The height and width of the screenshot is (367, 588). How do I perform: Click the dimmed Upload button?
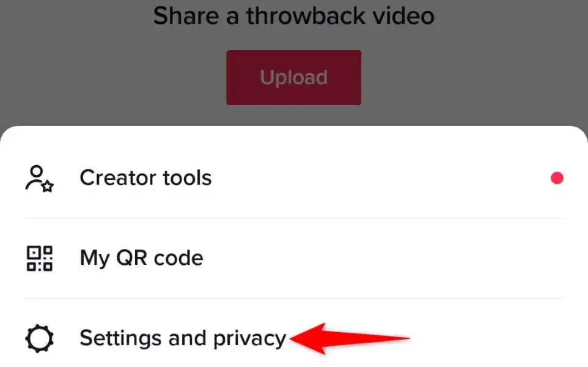point(293,78)
